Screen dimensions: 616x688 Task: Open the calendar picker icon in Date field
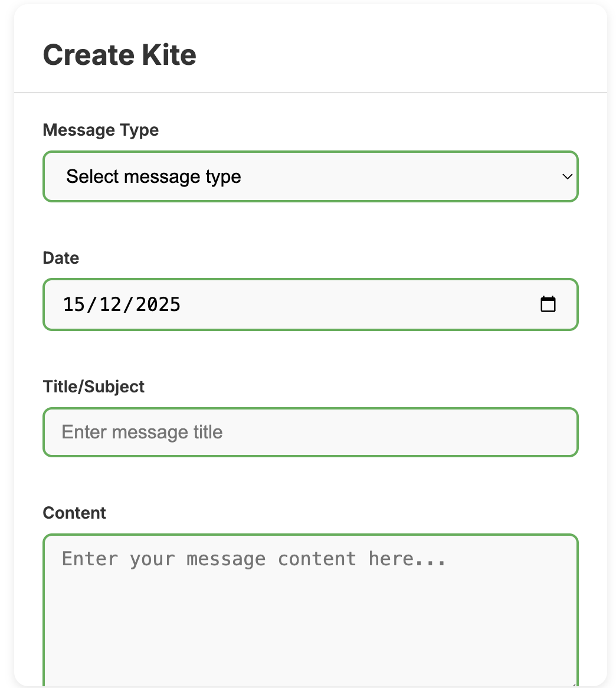(548, 304)
